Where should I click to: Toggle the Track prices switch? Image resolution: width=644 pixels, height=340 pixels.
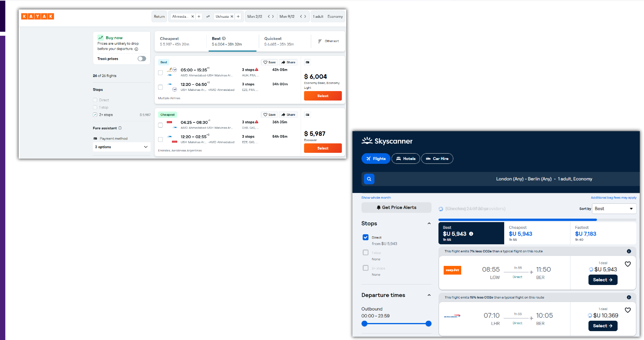[x=142, y=58]
